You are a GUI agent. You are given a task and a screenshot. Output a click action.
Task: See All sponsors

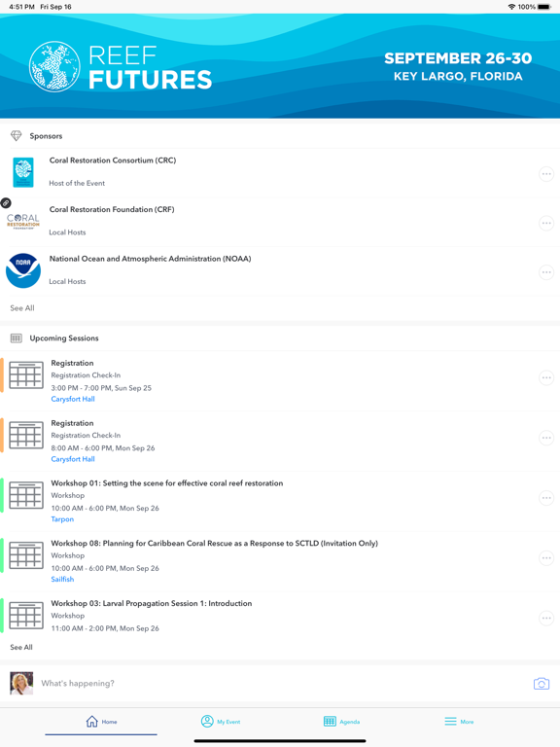pos(22,308)
